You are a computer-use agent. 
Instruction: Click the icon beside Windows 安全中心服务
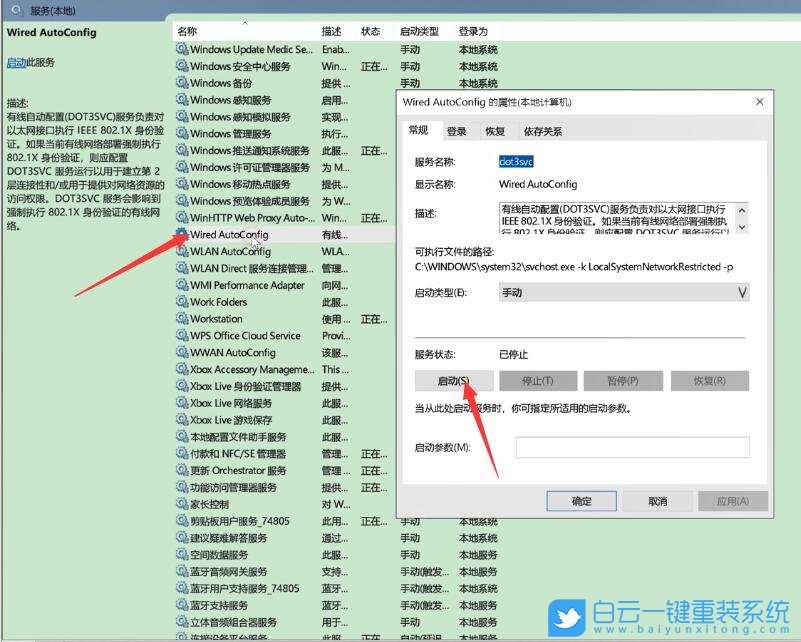[180, 65]
